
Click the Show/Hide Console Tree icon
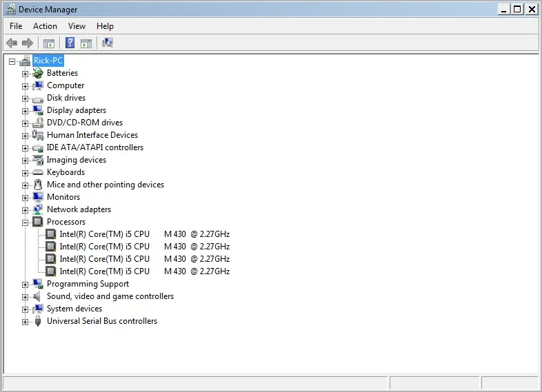pos(49,43)
